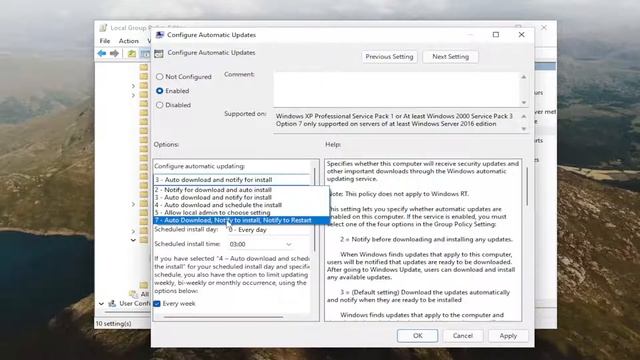This screenshot has width=640, height=360.
Task: Click the 'Options:' label
Action: (167, 144)
